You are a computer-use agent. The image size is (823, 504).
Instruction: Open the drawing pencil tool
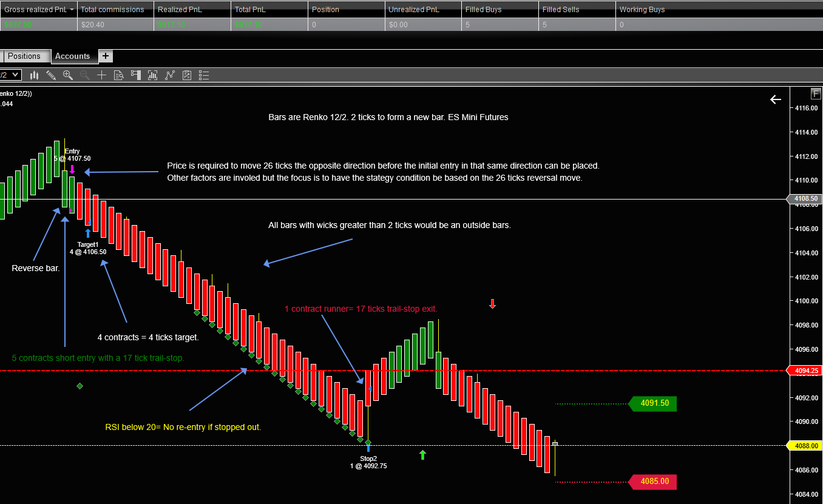click(52, 75)
